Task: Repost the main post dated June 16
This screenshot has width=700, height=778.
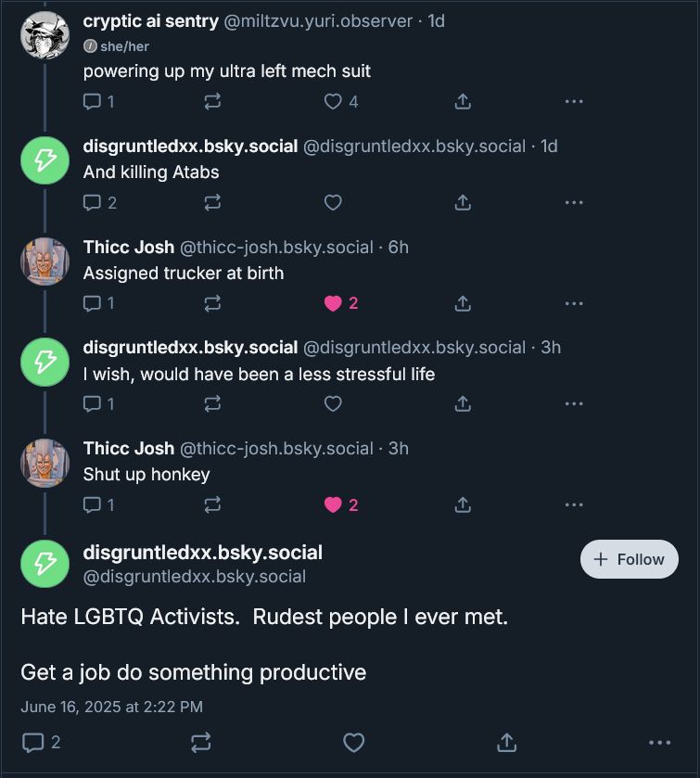Action: (x=200, y=742)
